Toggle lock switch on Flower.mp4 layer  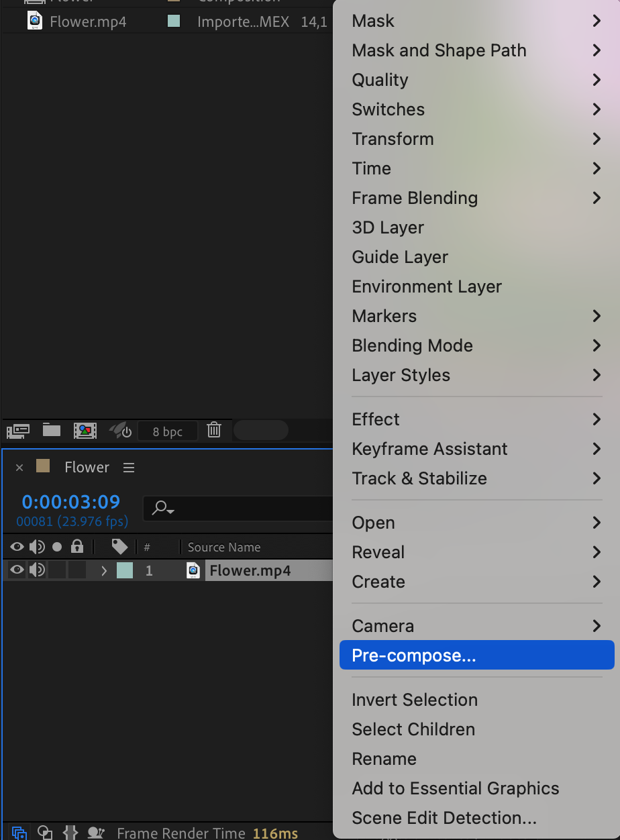click(x=77, y=570)
